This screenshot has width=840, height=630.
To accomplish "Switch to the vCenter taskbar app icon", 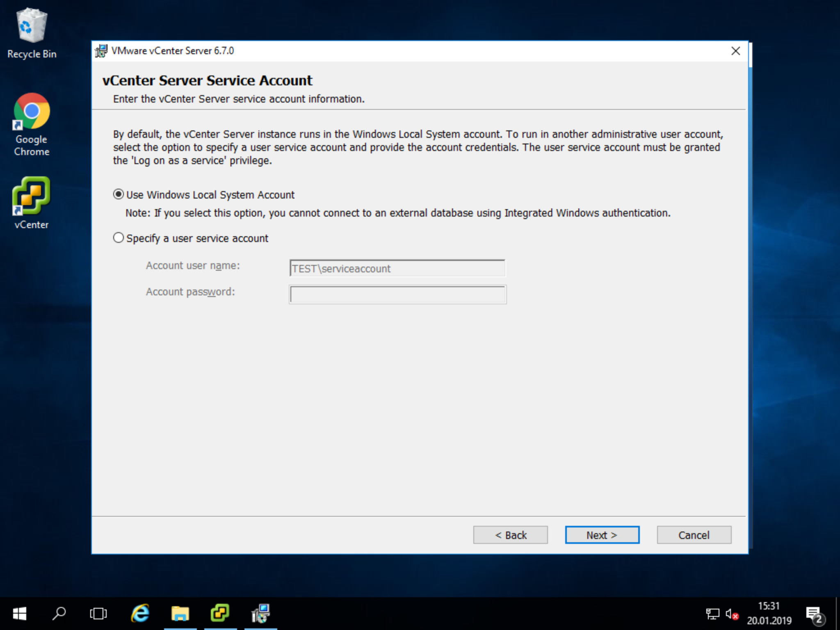I will click(x=220, y=614).
